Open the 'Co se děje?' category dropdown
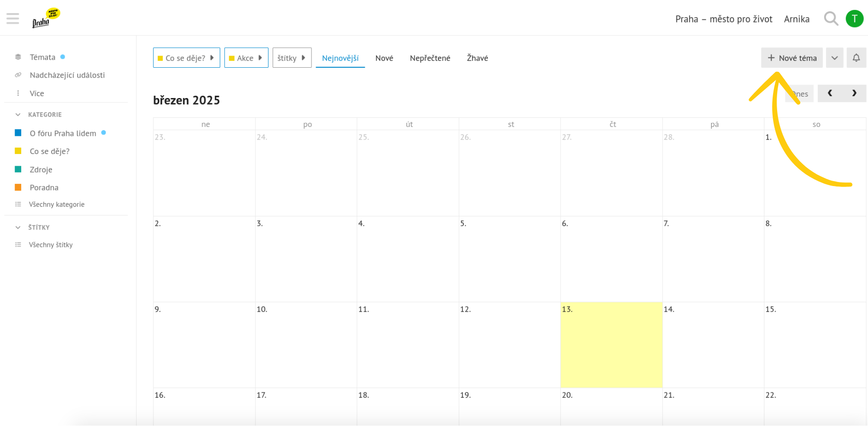 click(186, 58)
